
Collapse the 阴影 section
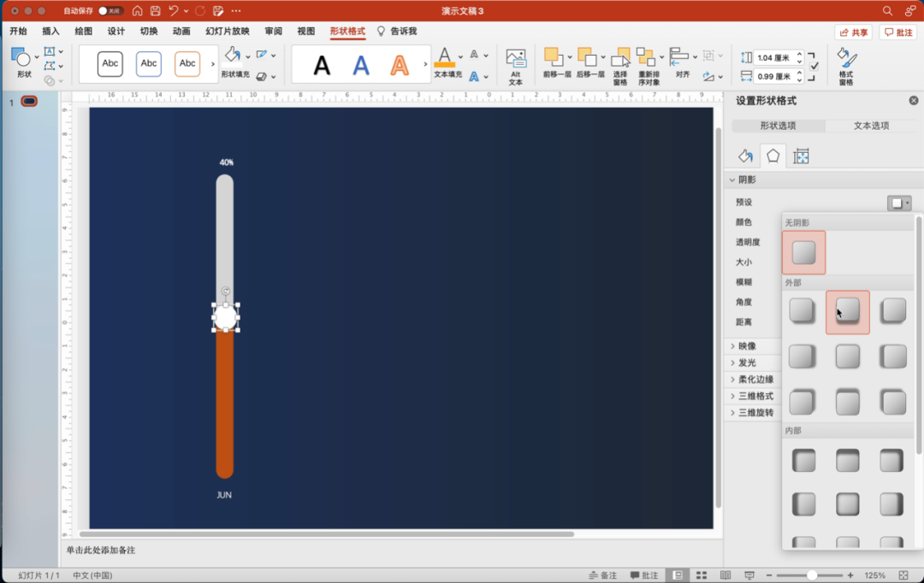tap(732, 180)
